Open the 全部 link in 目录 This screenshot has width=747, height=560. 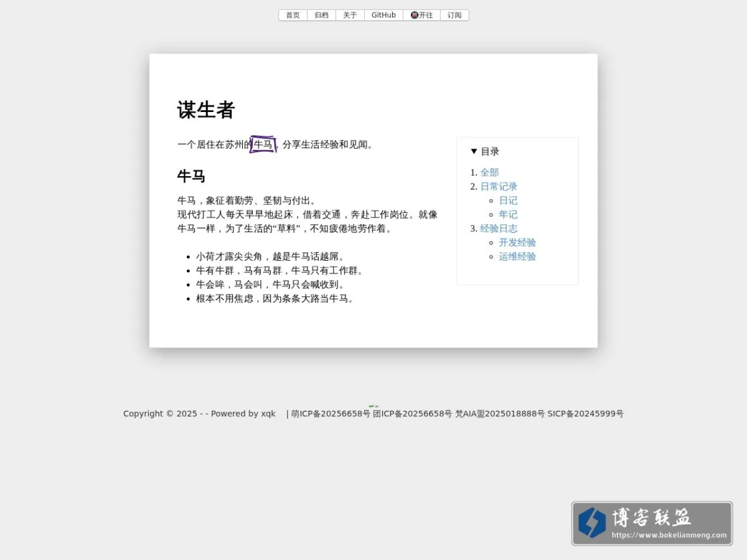[489, 172]
